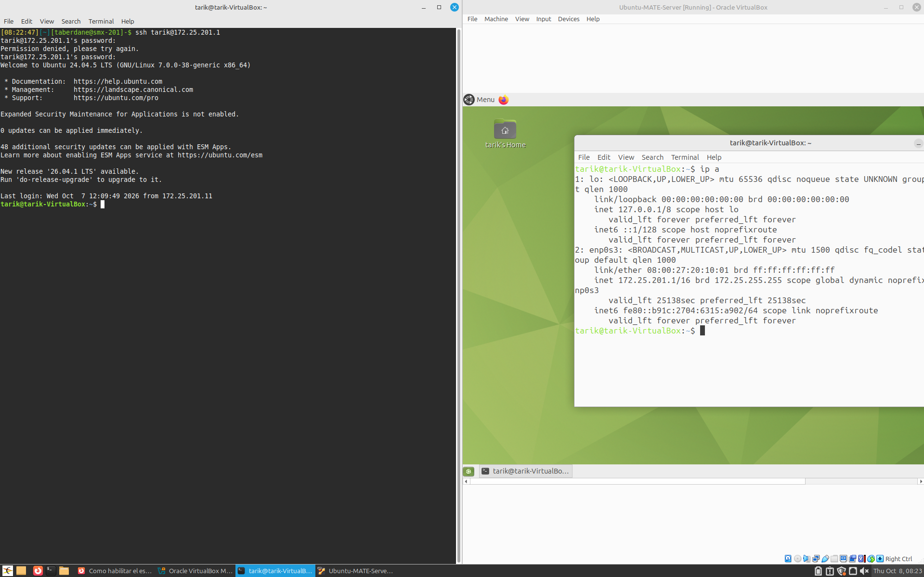Image resolution: width=924 pixels, height=577 pixels.
Task: Click the date and time clock in taskbar
Action: click(898, 571)
